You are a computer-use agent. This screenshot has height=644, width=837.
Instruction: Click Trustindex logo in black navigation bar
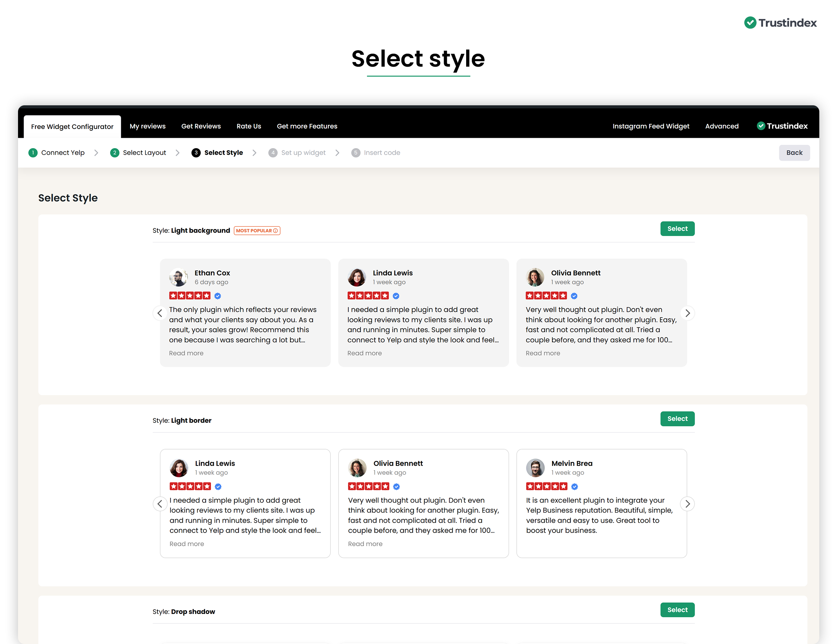[782, 126]
